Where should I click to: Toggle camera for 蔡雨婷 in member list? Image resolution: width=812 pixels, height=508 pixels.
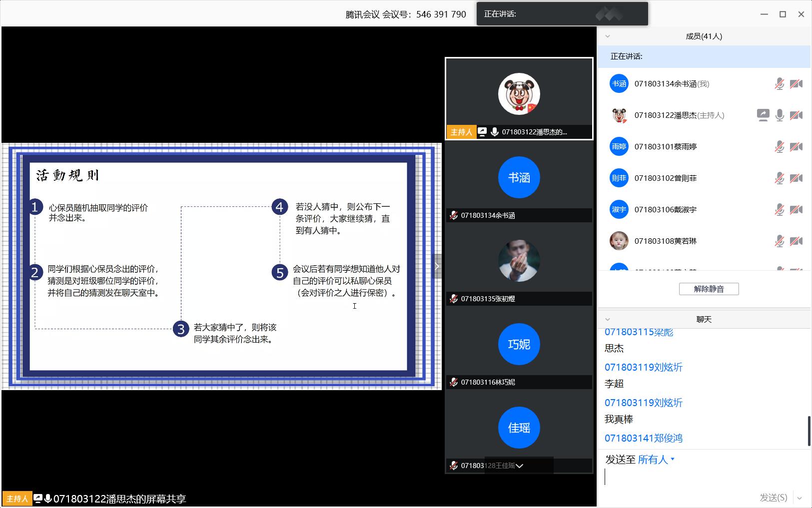[796, 147]
